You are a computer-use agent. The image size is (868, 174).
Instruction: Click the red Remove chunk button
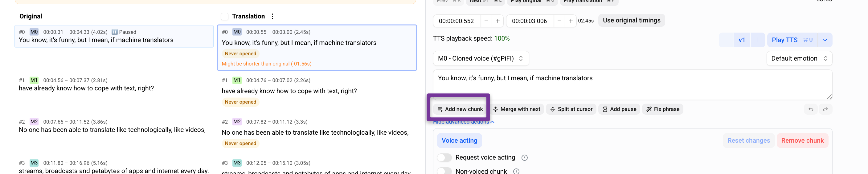pyautogui.click(x=802, y=140)
